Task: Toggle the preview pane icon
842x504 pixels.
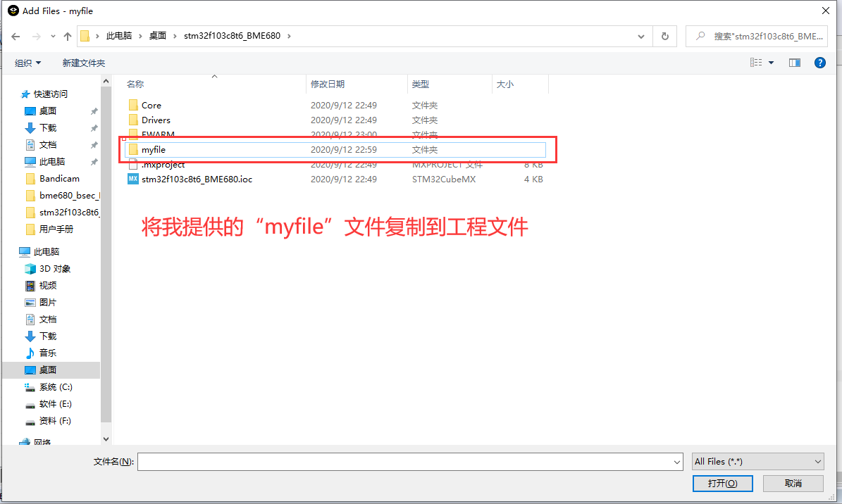Action: [x=794, y=62]
